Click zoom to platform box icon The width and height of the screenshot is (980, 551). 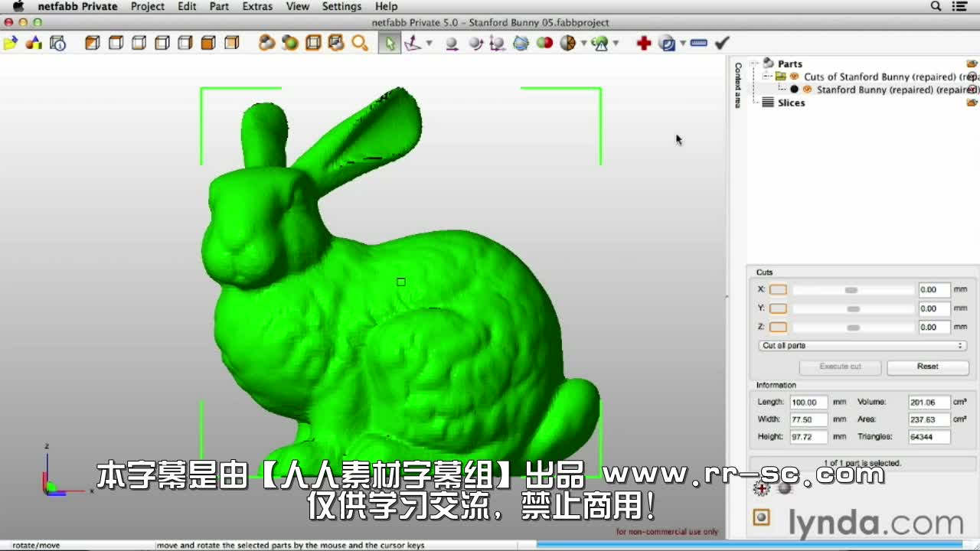[x=313, y=43]
